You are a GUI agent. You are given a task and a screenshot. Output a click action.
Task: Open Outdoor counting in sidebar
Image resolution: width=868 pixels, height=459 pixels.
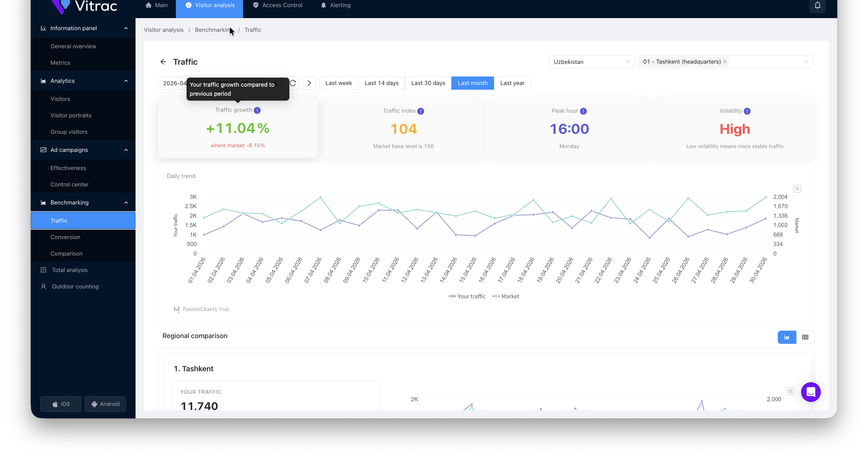[83, 286]
